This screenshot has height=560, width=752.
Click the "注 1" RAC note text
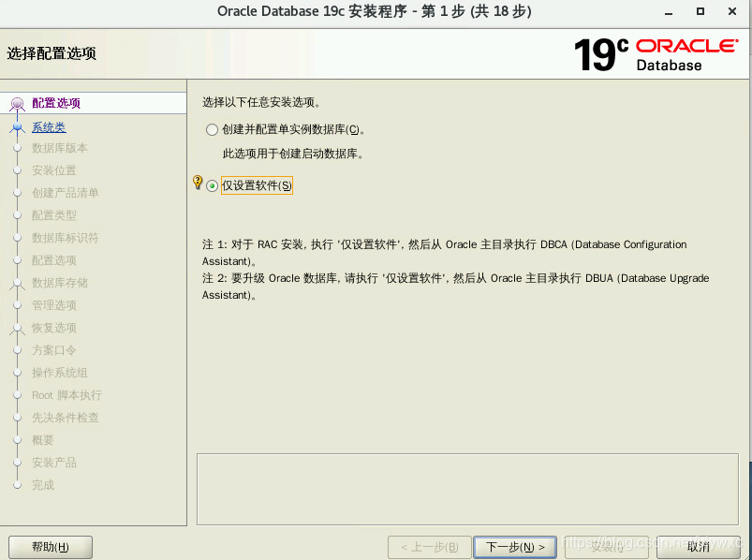(444, 253)
